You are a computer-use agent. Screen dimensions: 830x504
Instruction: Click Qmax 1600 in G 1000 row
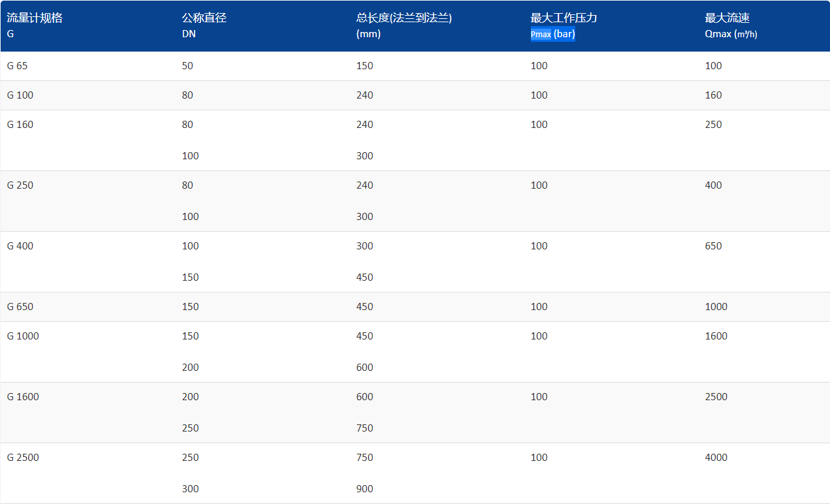point(716,336)
